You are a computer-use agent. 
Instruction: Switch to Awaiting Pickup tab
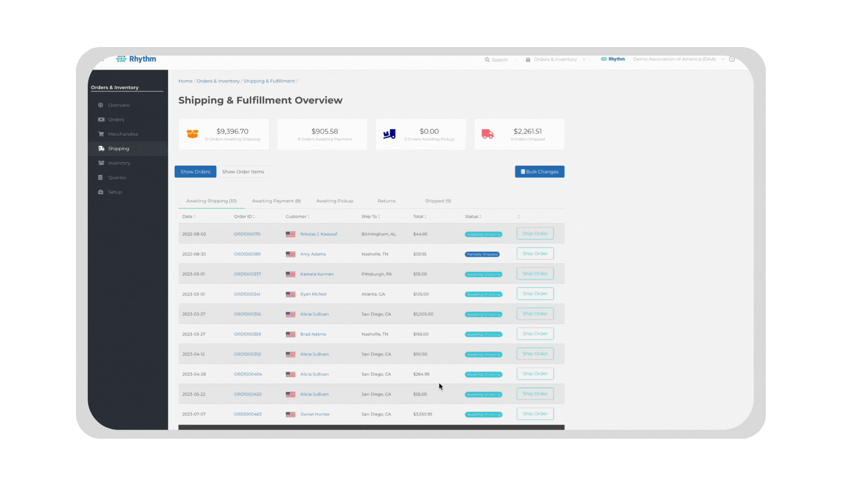335,201
